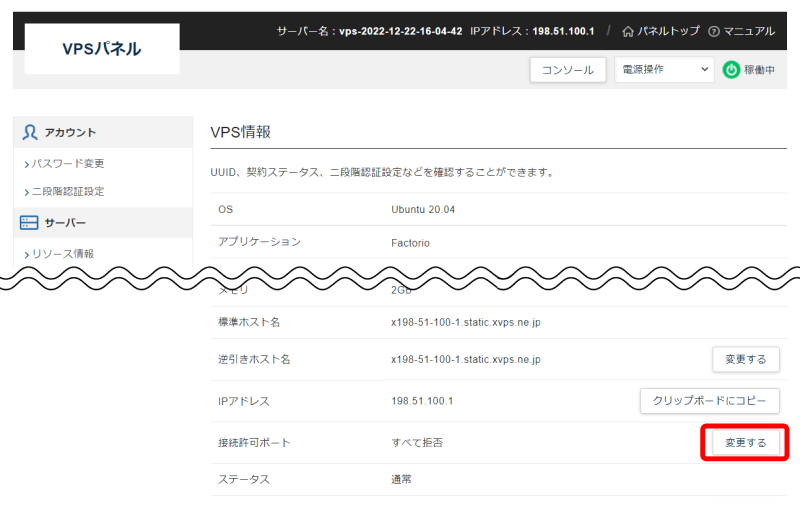Click the 接続許可ポート row label
Image resolution: width=800 pixels, height=508 pixels.
coord(254,443)
